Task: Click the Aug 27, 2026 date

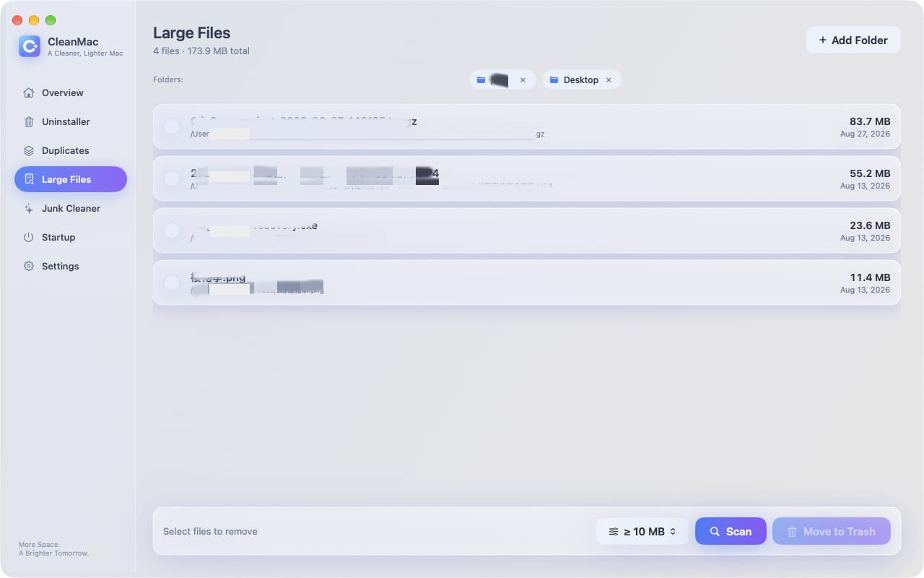Action: coord(865,134)
